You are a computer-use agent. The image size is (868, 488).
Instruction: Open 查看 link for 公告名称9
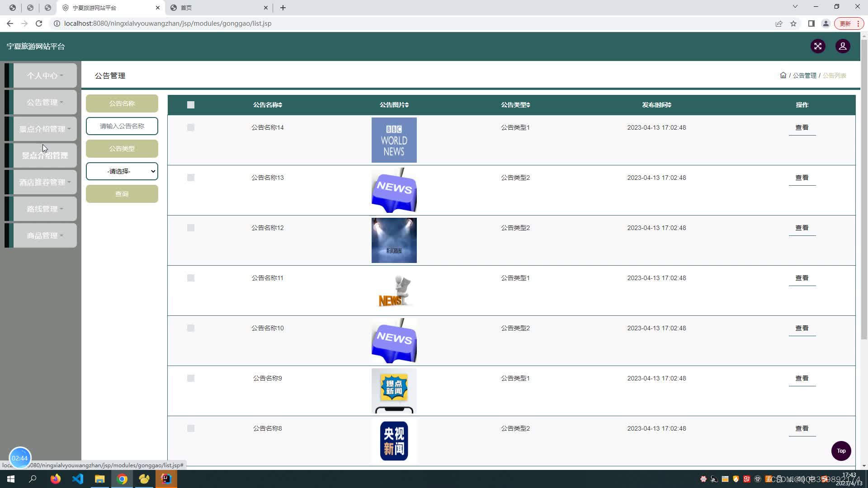point(802,379)
